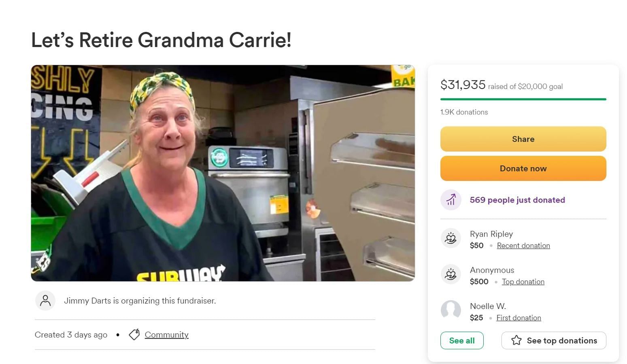Open the Community category link

167,335
